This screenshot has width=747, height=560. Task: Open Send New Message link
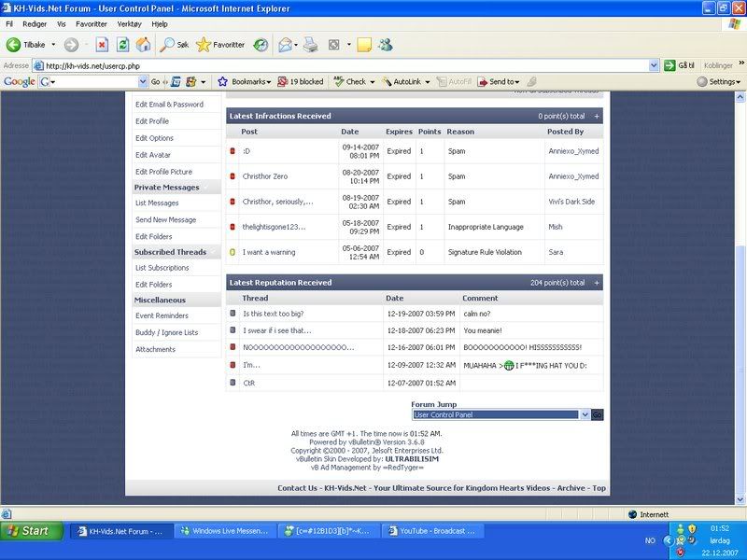[166, 219]
